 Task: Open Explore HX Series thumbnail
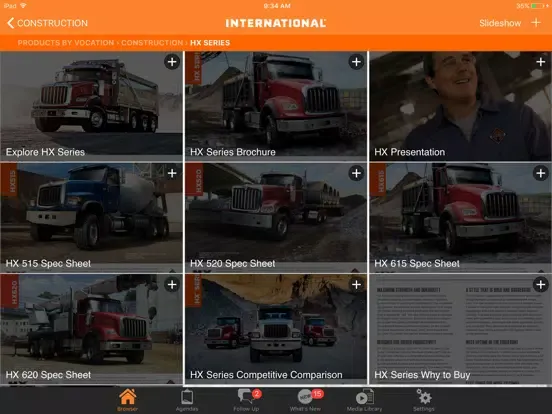[x=92, y=106]
